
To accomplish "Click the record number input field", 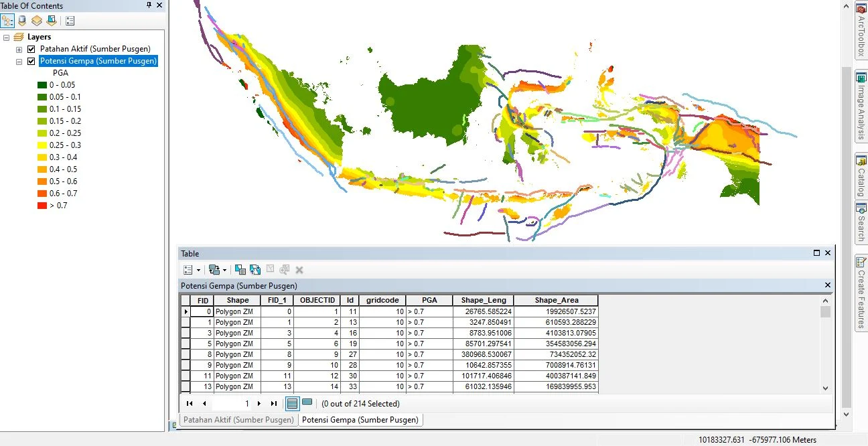I will [x=231, y=403].
